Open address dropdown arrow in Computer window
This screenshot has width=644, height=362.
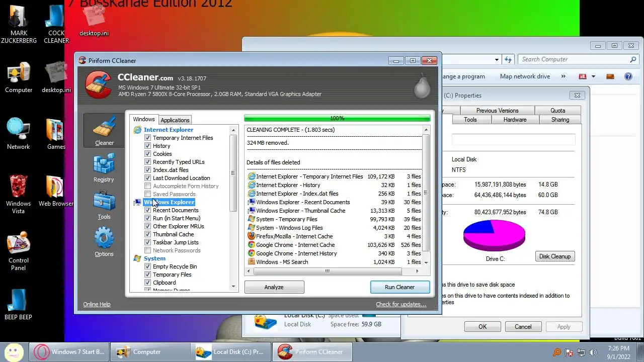coord(497,59)
